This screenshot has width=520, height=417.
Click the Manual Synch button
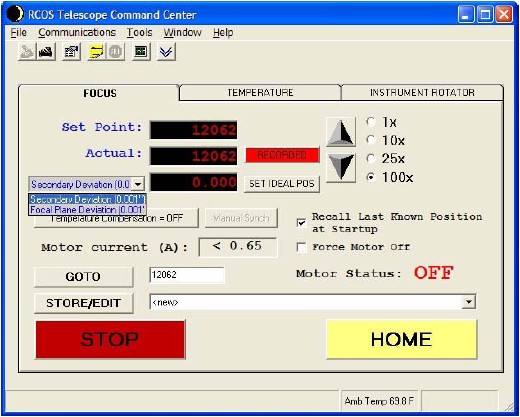(241, 218)
